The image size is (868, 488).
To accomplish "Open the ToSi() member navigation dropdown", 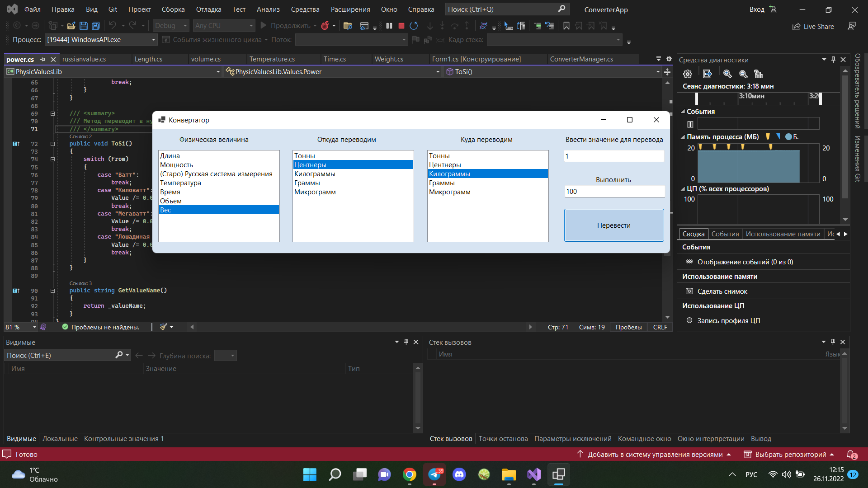I will point(657,71).
